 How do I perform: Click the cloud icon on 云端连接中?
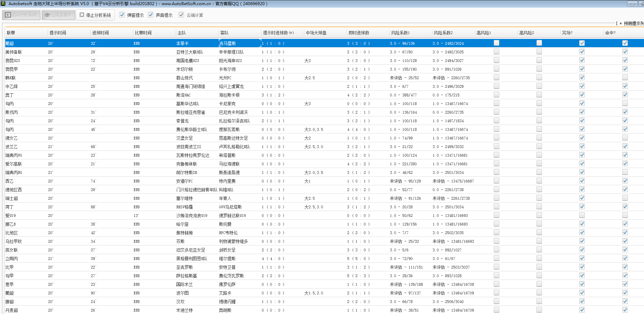[x=47, y=15]
